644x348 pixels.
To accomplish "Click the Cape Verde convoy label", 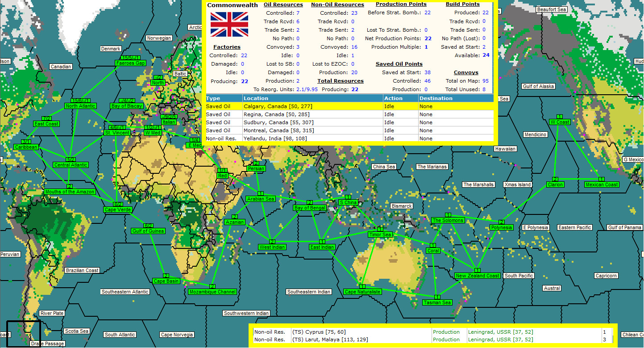I will coord(118,210).
